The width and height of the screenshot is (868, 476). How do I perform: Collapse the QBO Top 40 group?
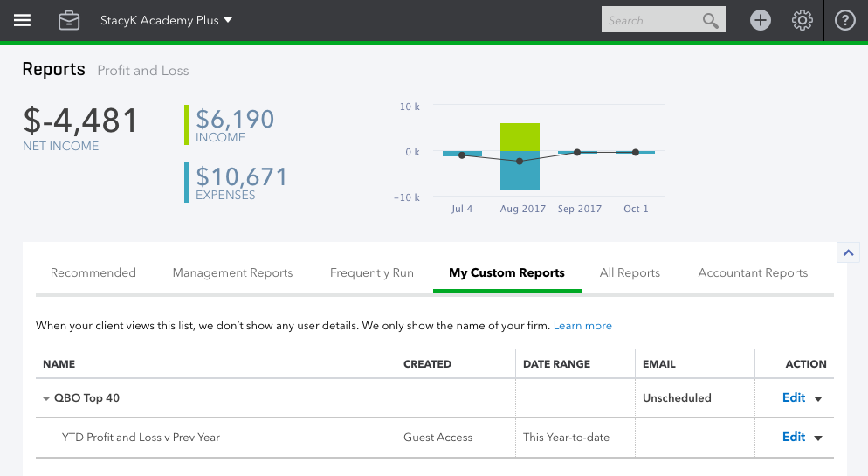pyautogui.click(x=46, y=398)
